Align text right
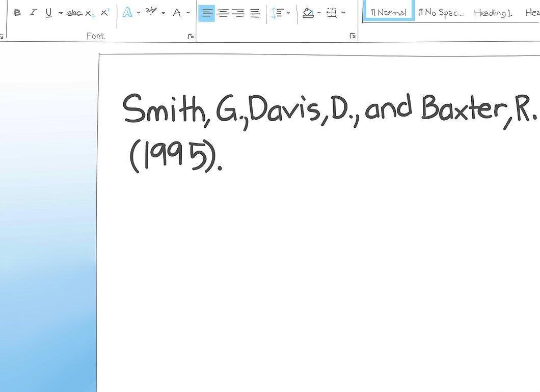The image size is (540, 392). (x=238, y=13)
